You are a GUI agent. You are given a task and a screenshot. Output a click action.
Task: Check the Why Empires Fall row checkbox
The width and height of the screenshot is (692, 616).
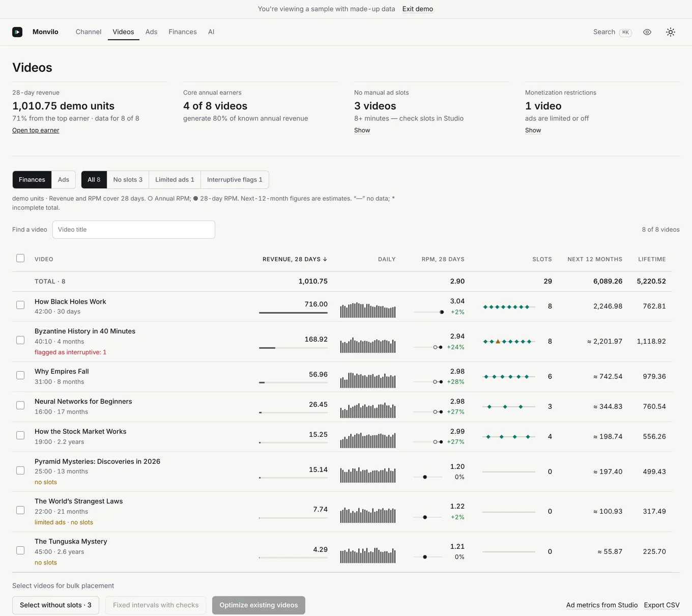[x=20, y=375]
